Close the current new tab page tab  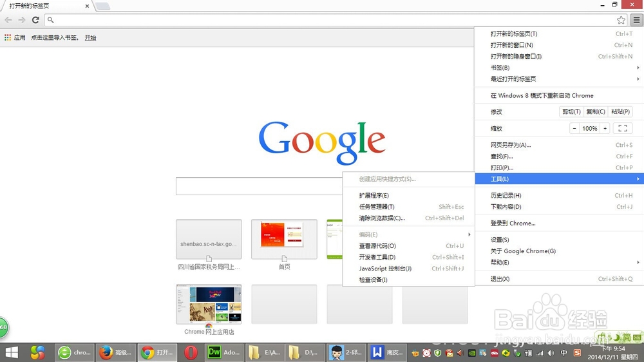(87, 6)
